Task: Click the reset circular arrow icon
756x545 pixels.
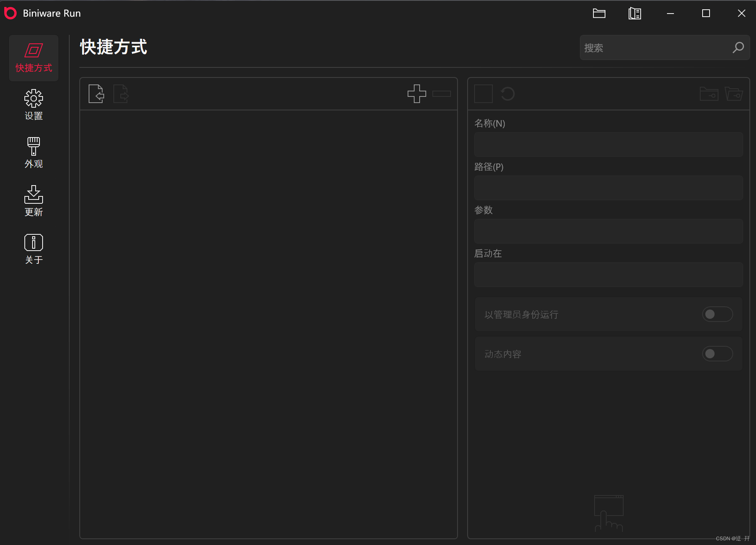Action: tap(507, 94)
